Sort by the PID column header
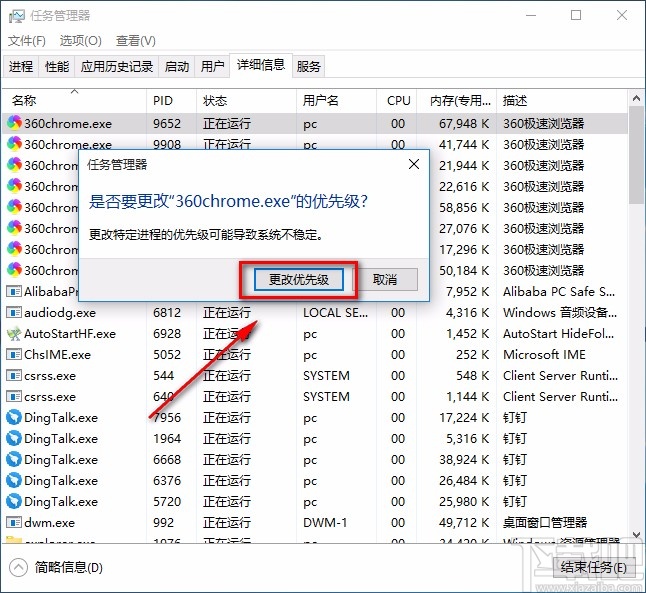Image resolution: width=646 pixels, height=593 pixels. click(x=171, y=101)
